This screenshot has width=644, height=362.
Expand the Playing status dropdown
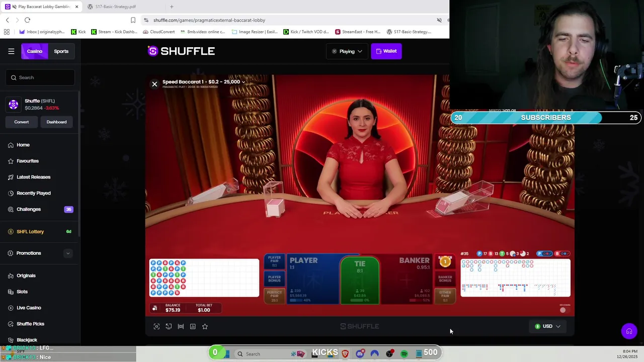347,51
